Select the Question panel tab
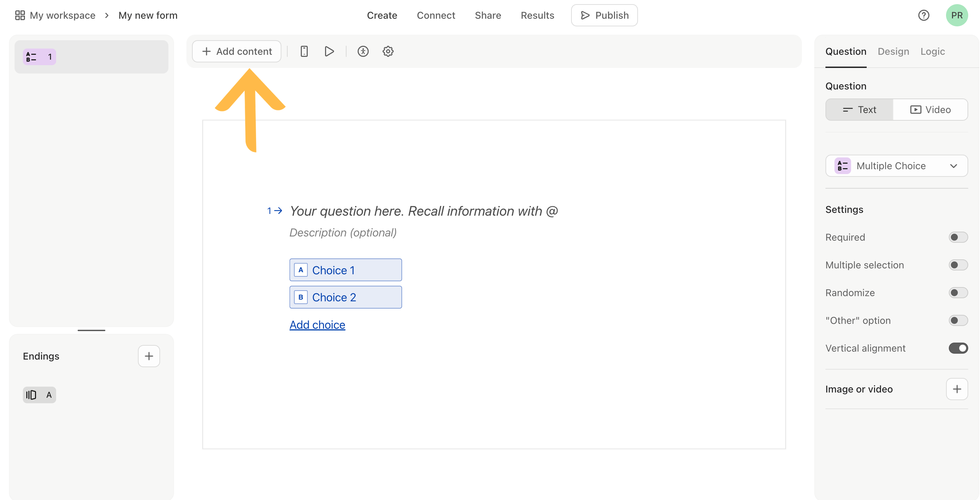The height and width of the screenshot is (500, 980). [845, 51]
